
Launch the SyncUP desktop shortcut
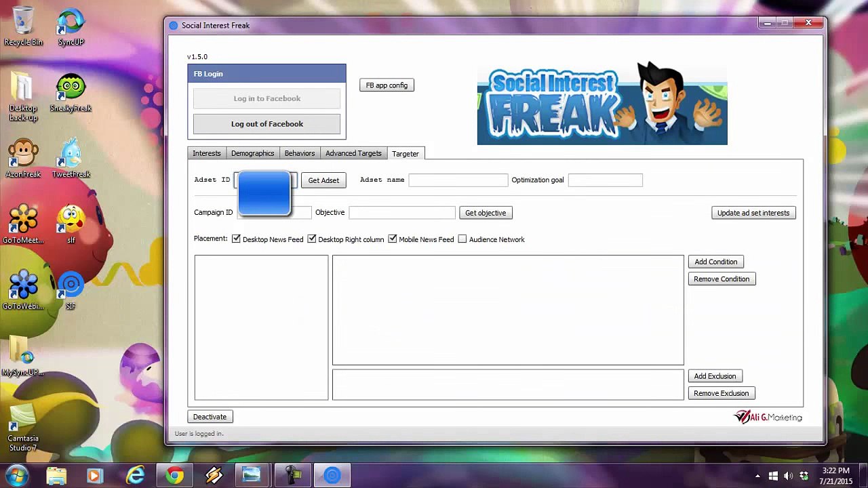click(x=71, y=26)
